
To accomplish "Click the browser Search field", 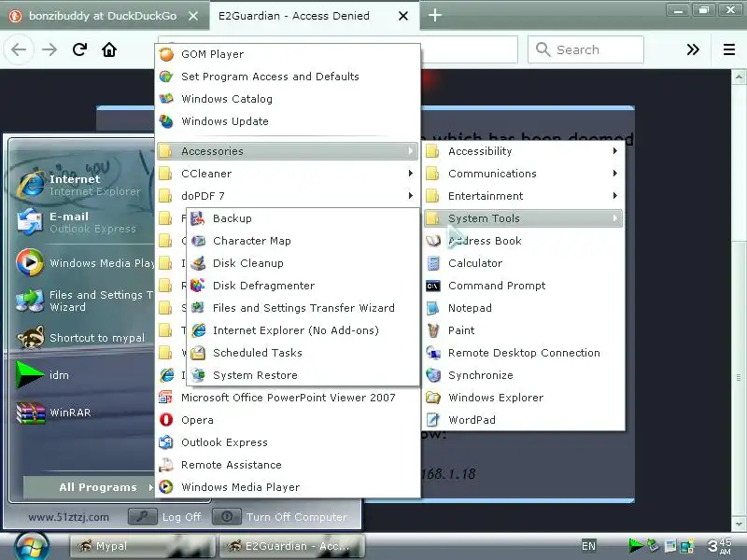I will coord(585,49).
